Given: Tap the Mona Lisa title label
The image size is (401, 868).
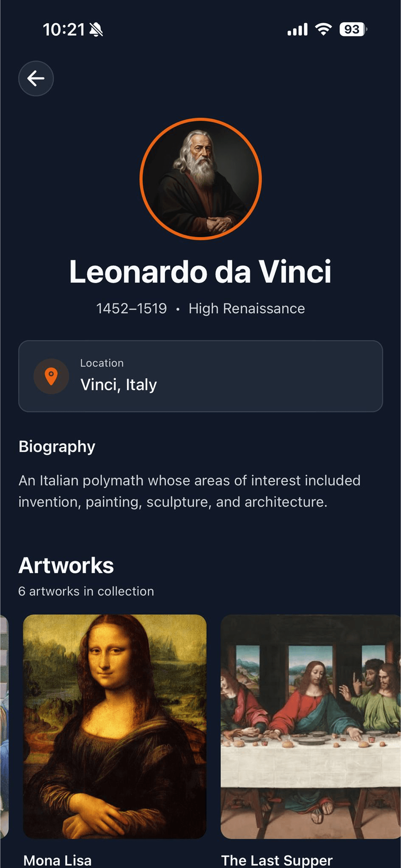Looking at the screenshot, I should click(x=57, y=860).
